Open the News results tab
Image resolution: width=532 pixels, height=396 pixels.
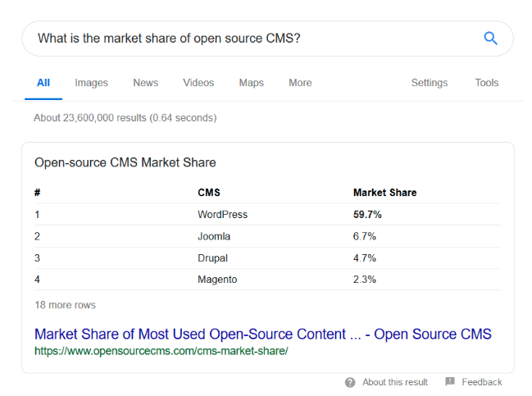pos(145,83)
